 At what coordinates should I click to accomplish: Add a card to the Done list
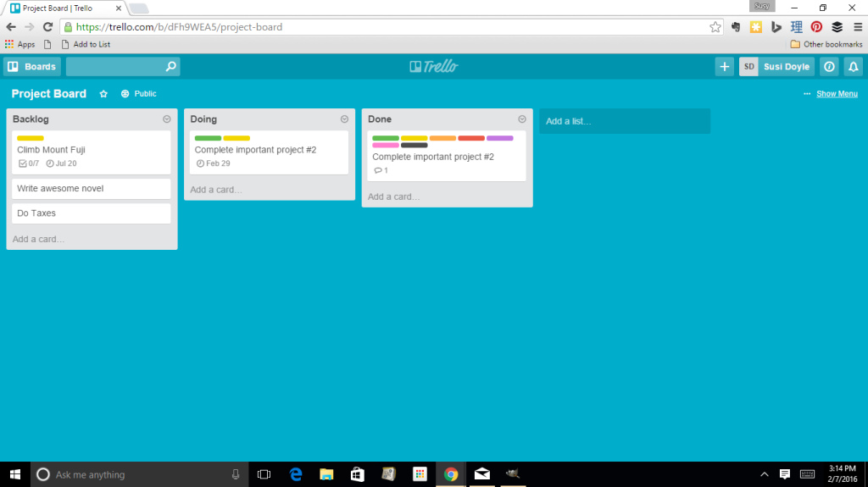point(393,197)
